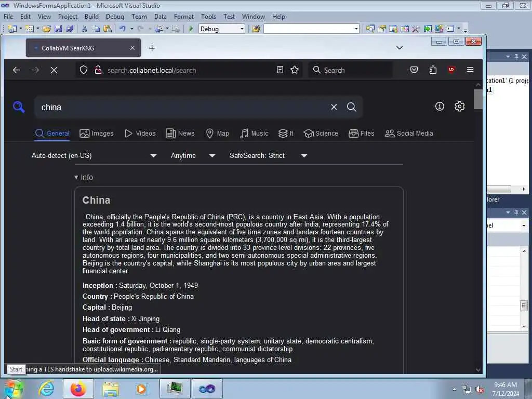The image size is (532, 399).
Task: Click the Find in Files toolbar icon
Action: click(256, 29)
